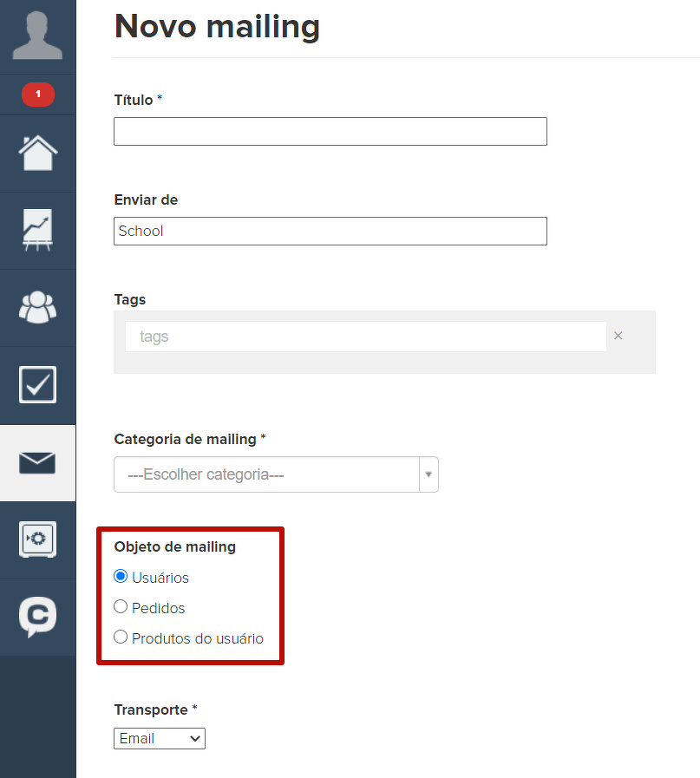Click the category dropdown arrow
This screenshot has height=778, width=700.
(429, 474)
